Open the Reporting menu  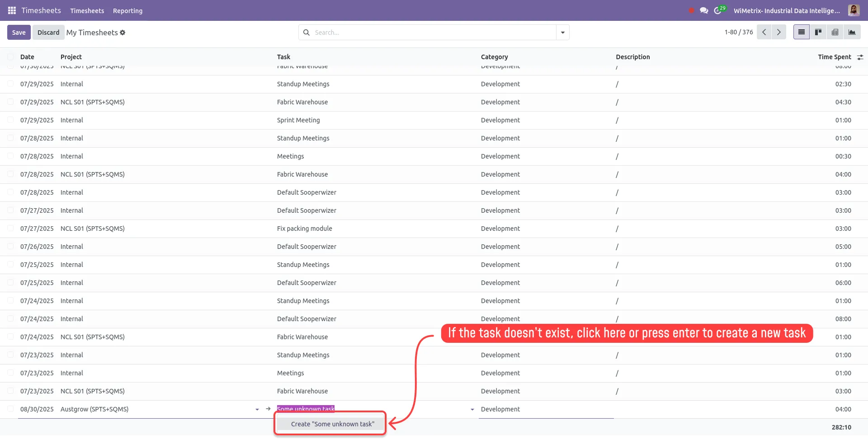(x=127, y=11)
